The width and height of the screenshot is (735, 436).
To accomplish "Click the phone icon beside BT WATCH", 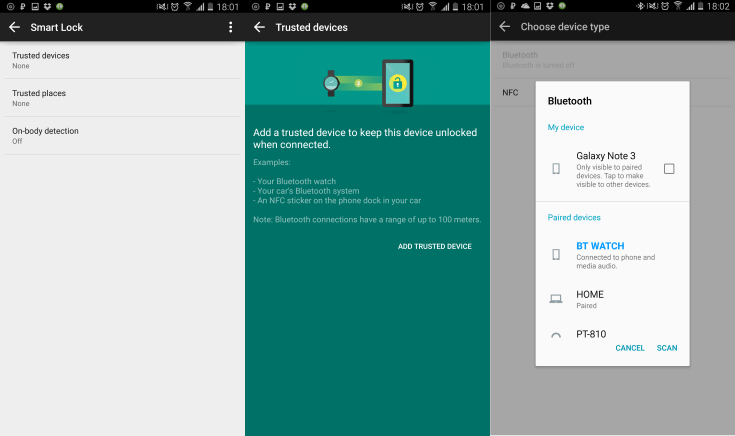I will coord(556,255).
